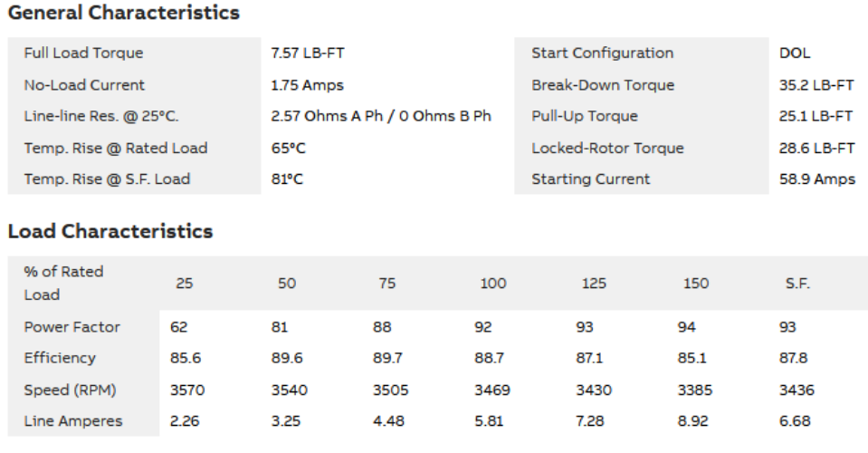Click the 8.92 line amperes value

click(694, 421)
